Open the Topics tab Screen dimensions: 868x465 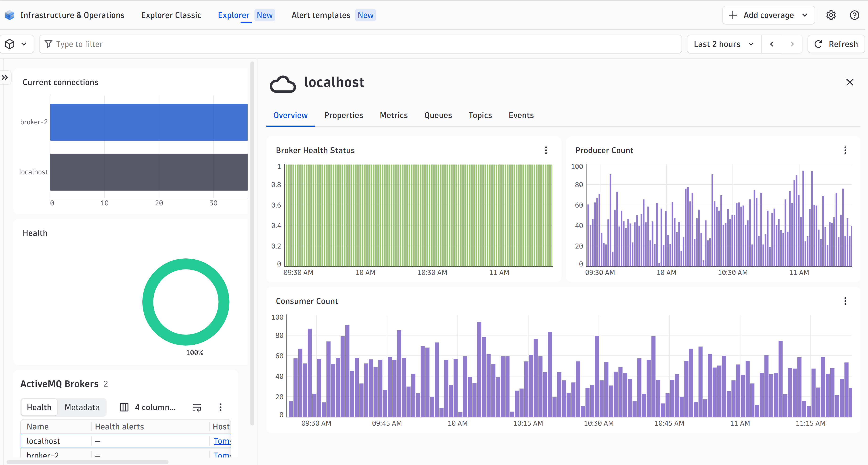tap(480, 115)
